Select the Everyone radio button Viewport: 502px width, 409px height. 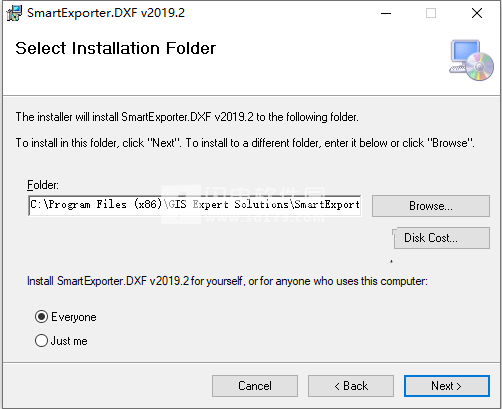pyautogui.click(x=41, y=317)
